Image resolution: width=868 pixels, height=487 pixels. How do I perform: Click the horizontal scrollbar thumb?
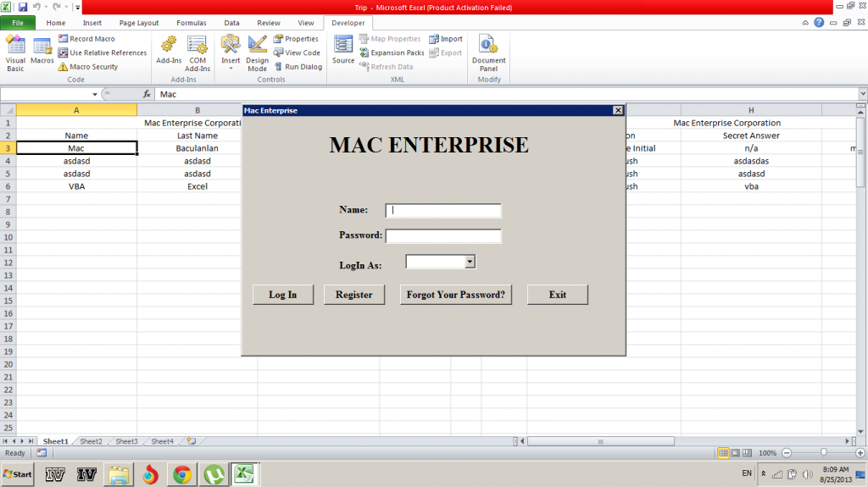point(601,441)
